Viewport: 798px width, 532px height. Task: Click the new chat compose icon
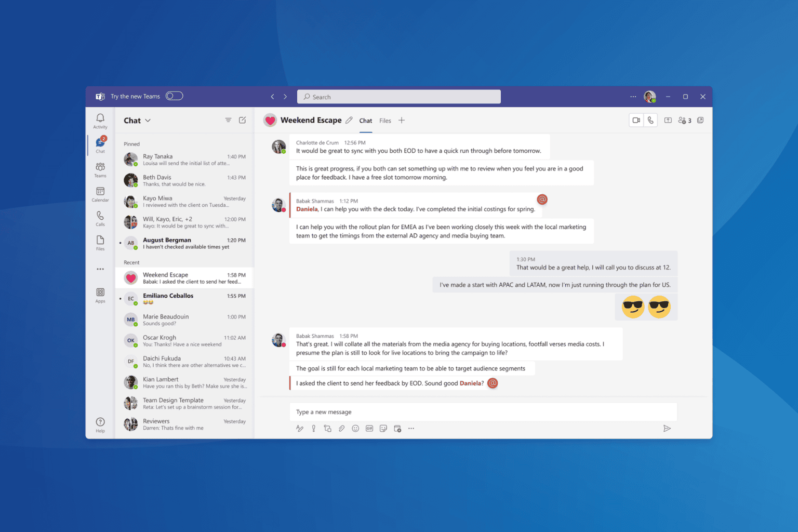click(242, 120)
